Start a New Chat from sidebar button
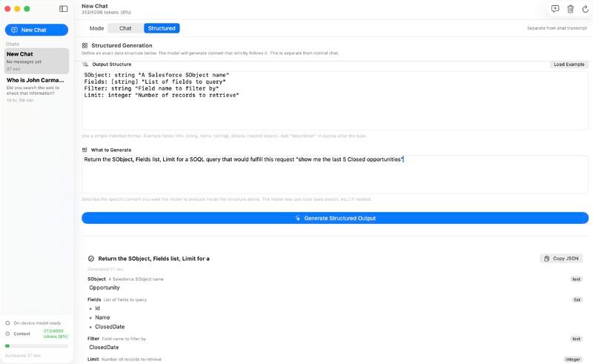Viewport: 593px width, 364px height. click(x=36, y=30)
